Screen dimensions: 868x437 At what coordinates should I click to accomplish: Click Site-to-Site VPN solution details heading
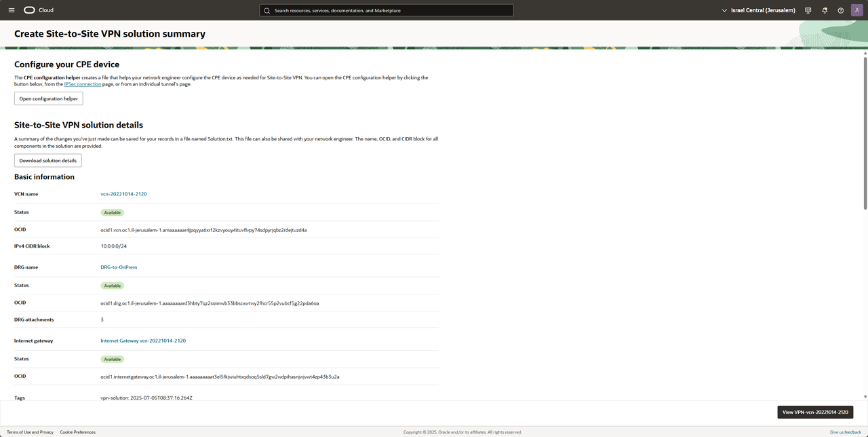(x=79, y=126)
